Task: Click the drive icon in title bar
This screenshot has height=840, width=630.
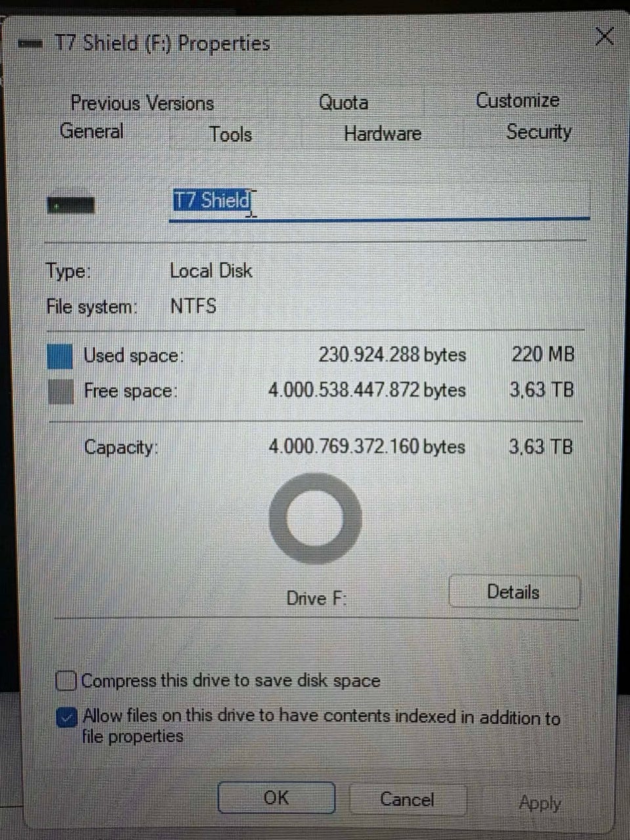Action: pyautogui.click(x=31, y=44)
